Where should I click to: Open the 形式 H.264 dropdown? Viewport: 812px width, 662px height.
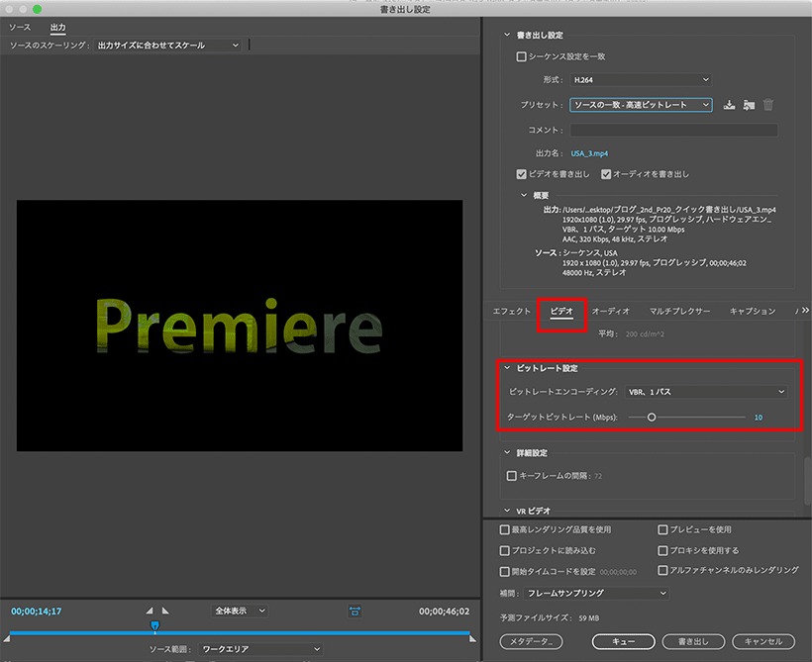641,80
